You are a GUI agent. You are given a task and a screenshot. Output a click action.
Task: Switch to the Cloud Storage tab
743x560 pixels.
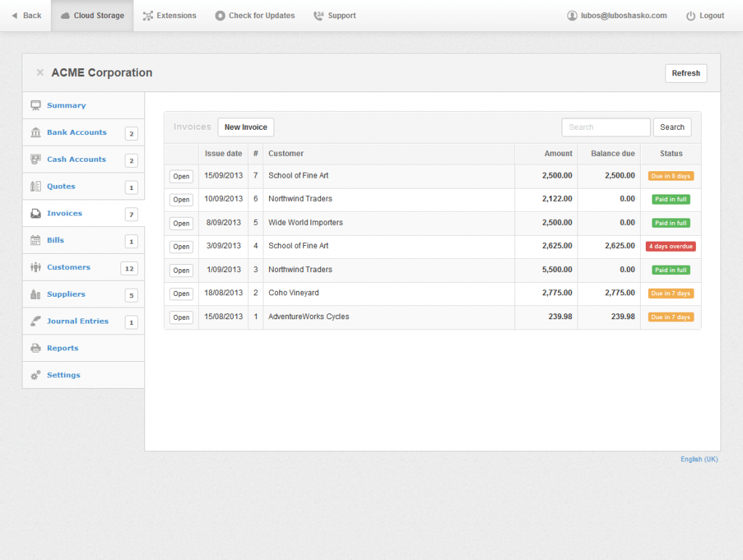tap(92, 15)
